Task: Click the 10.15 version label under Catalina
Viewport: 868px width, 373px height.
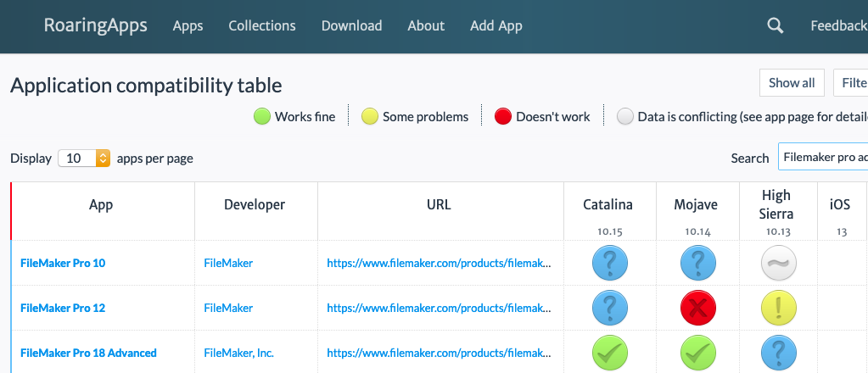Action: click(x=609, y=232)
